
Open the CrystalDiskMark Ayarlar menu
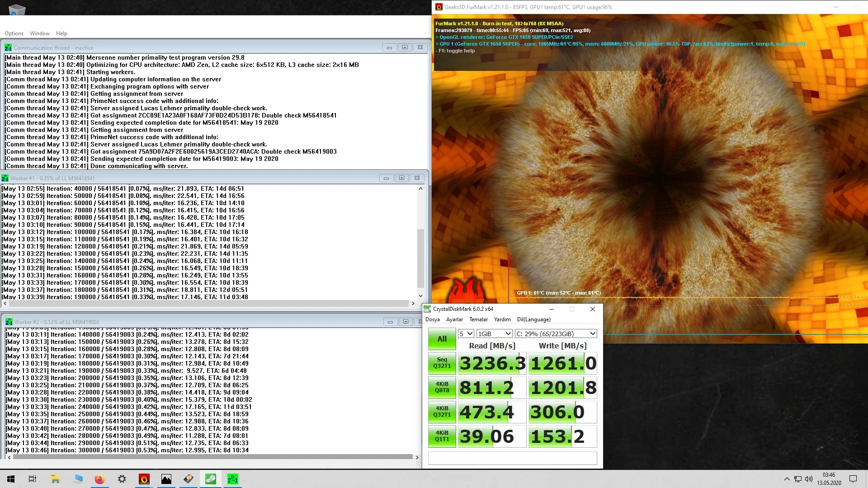coord(454,319)
